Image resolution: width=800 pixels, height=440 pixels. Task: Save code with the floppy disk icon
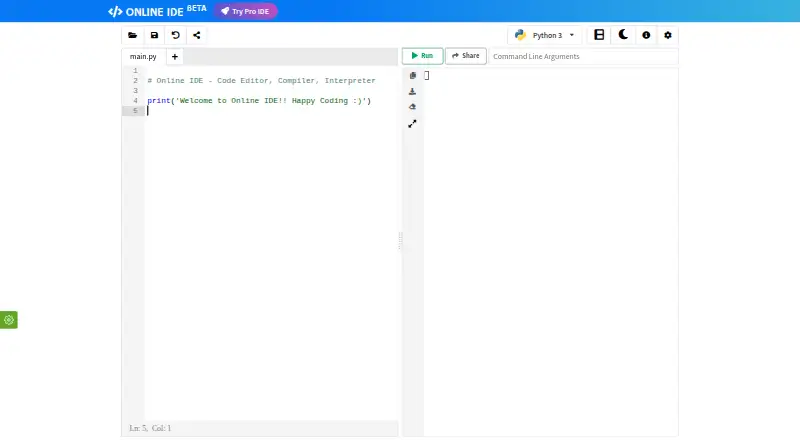pos(154,35)
